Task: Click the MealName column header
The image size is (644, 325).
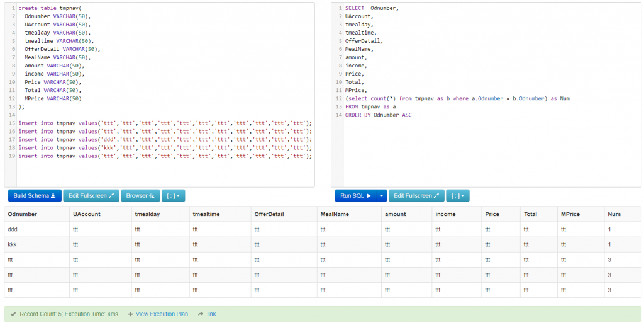Action: point(350,214)
